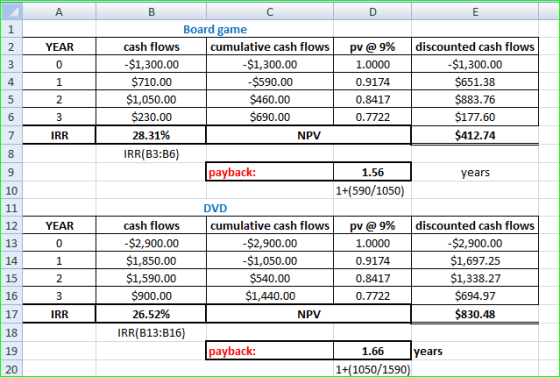The height and width of the screenshot is (377, 560).
Task: Click the $177.60 discounted cell
Action: pos(475,117)
